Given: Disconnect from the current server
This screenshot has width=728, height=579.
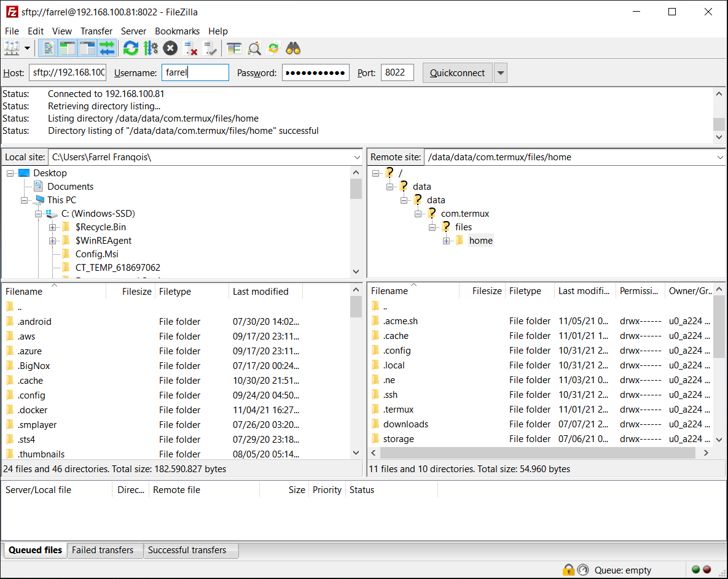Looking at the screenshot, I should (190, 49).
